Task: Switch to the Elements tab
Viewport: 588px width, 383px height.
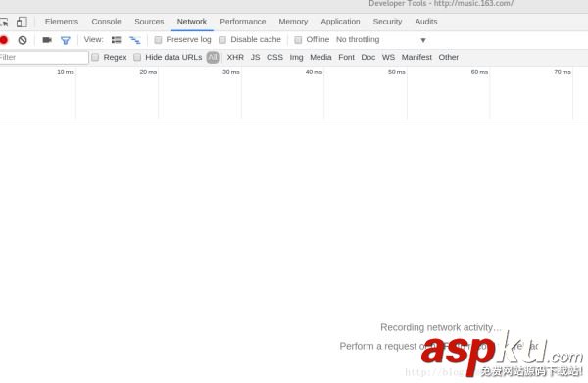Action: point(62,22)
